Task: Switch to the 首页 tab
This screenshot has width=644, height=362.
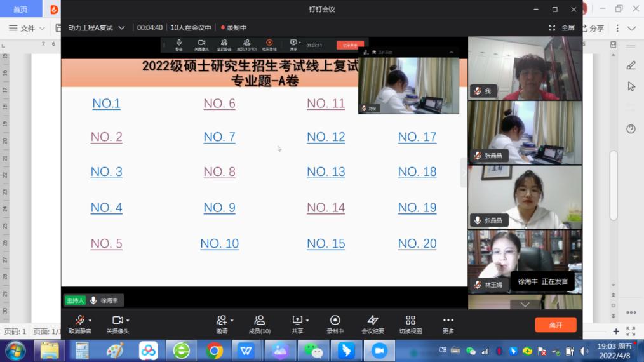Action: tap(20, 9)
